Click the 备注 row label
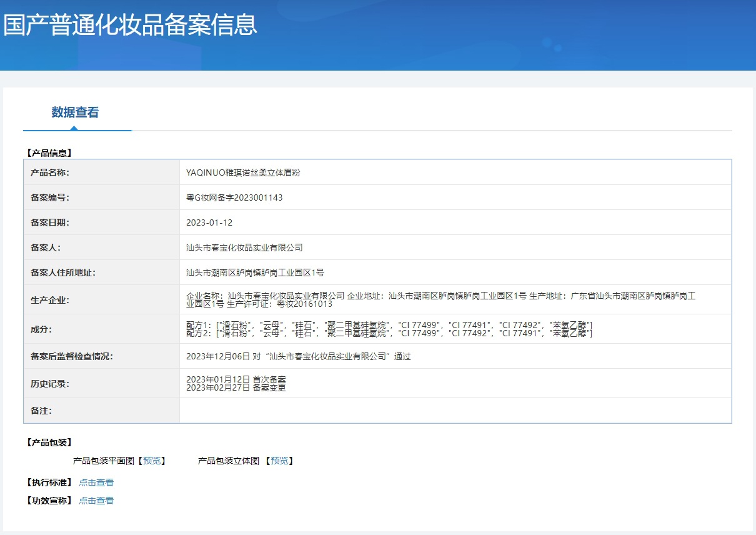 (41, 411)
